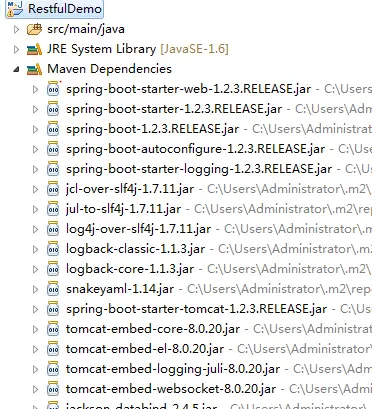Expand logback-classic-1.1.3.jar contents
The image size is (372, 409).
(35, 249)
